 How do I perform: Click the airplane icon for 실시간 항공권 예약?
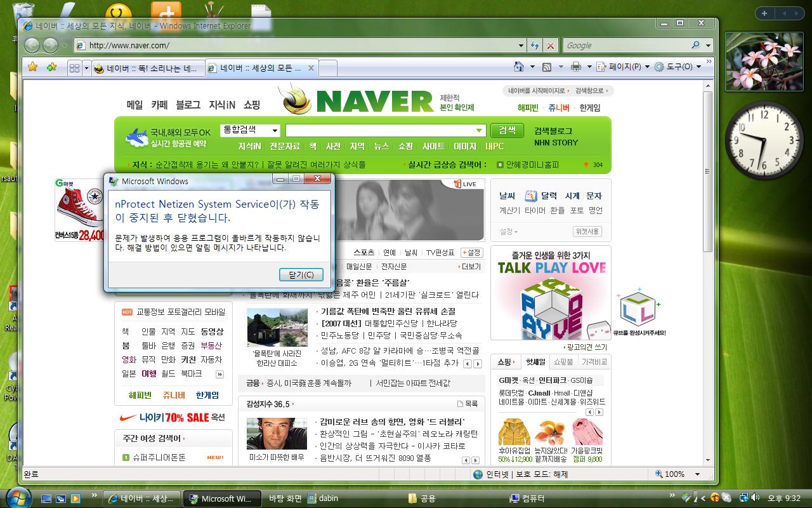tap(136, 137)
